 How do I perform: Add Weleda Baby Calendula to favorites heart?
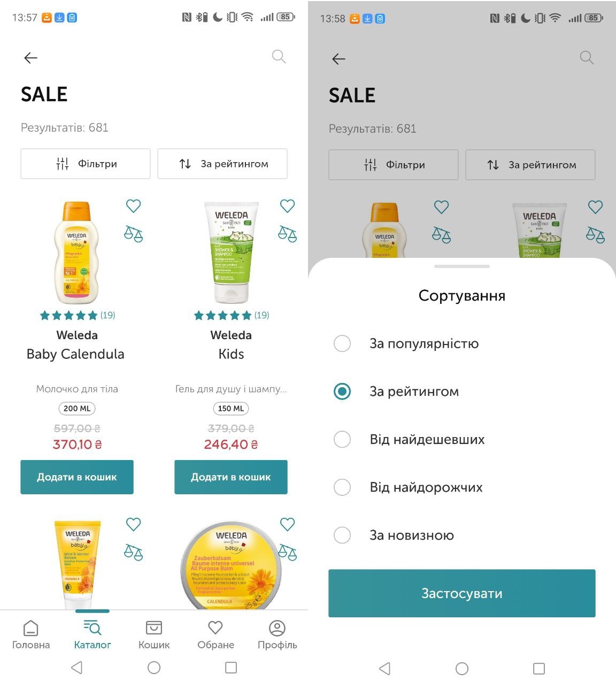[133, 206]
